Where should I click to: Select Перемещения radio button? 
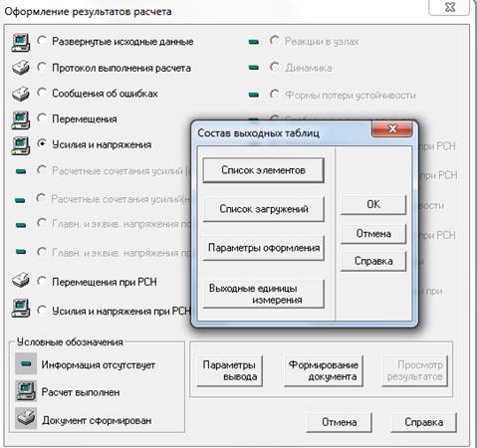[x=42, y=117]
